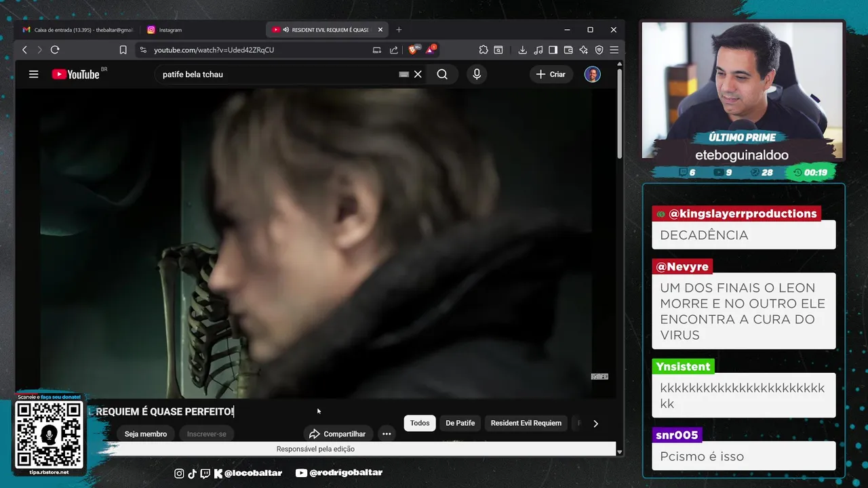Click the Seja membro button
868x488 pixels.
[x=146, y=434]
